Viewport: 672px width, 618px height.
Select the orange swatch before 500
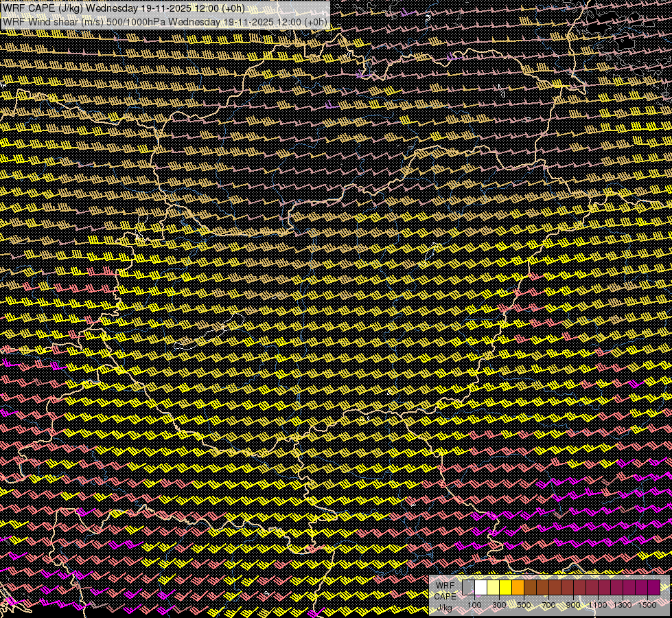[x=518, y=588]
